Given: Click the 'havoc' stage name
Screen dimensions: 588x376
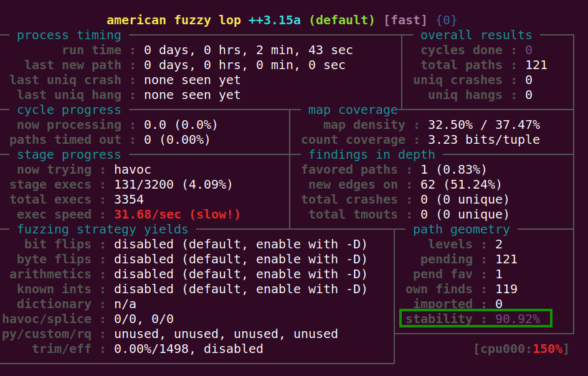Looking at the screenshot, I should 133,170.
